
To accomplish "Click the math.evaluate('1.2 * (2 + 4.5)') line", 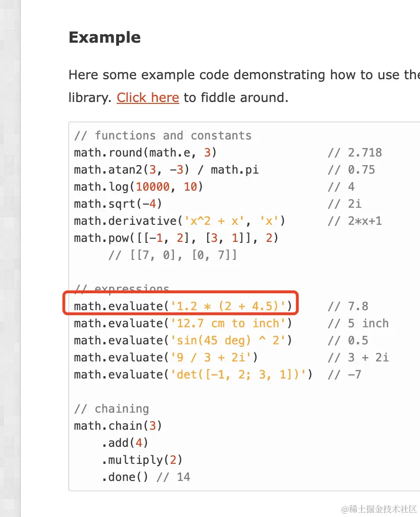I will (183, 306).
